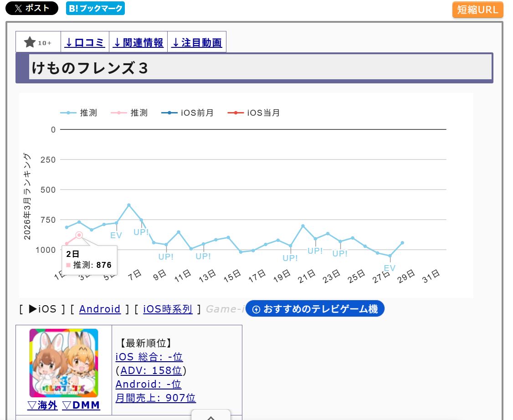
Task: Click the けものフレンズ3 app icon
Action: pos(64,363)
